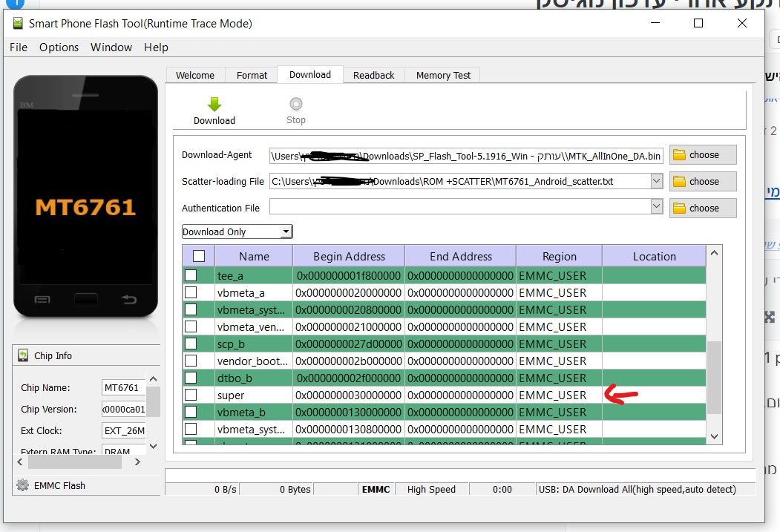
Task: Click the Chip Info panel icon
Action: (23, 355)
